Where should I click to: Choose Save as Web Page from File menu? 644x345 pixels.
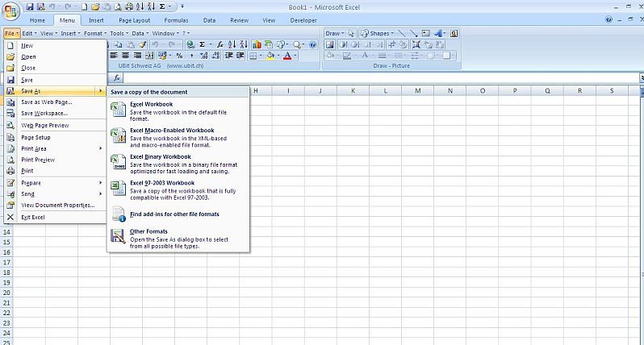click(46, 102)
